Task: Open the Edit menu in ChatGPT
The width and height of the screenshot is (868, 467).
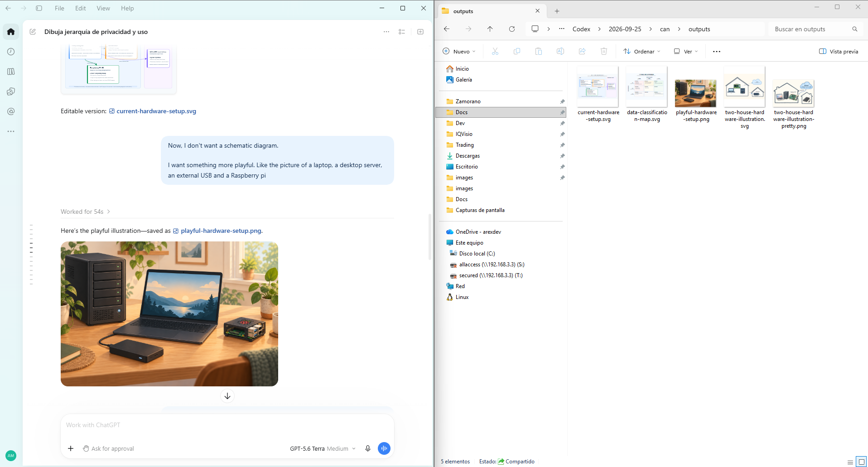Action: point(81,8)
